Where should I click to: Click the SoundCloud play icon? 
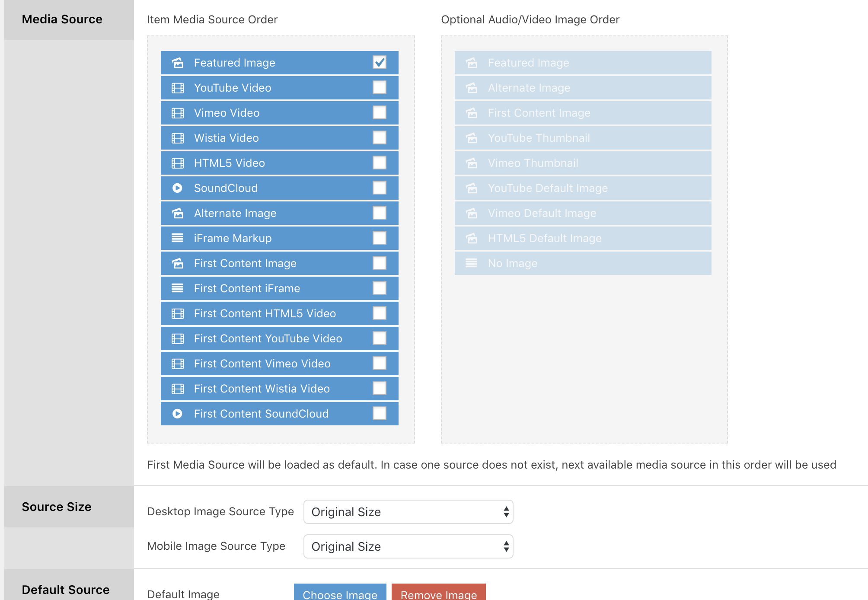pos(177,188)
